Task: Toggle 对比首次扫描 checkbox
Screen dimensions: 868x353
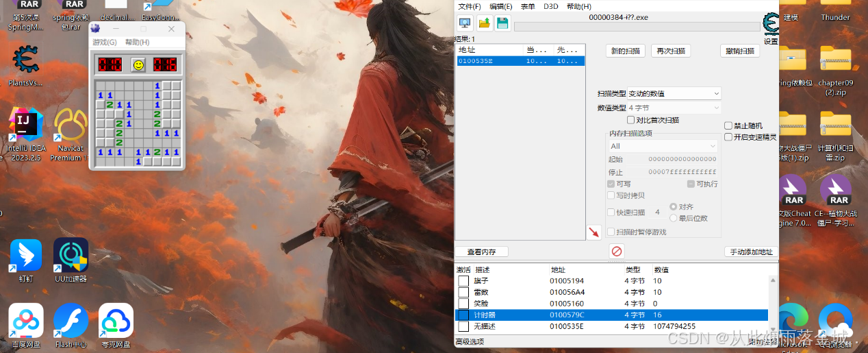Action: [x=630, y=120]
